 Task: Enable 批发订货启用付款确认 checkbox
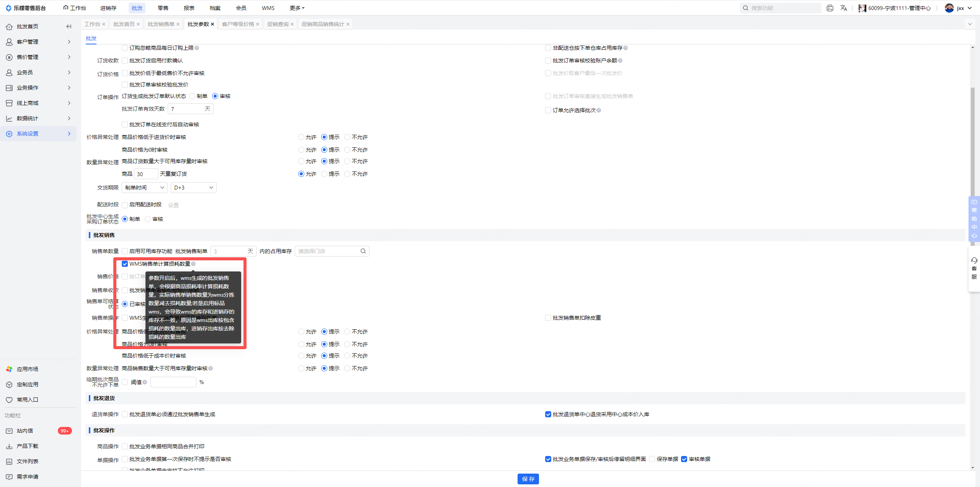[x=125, y=60]
